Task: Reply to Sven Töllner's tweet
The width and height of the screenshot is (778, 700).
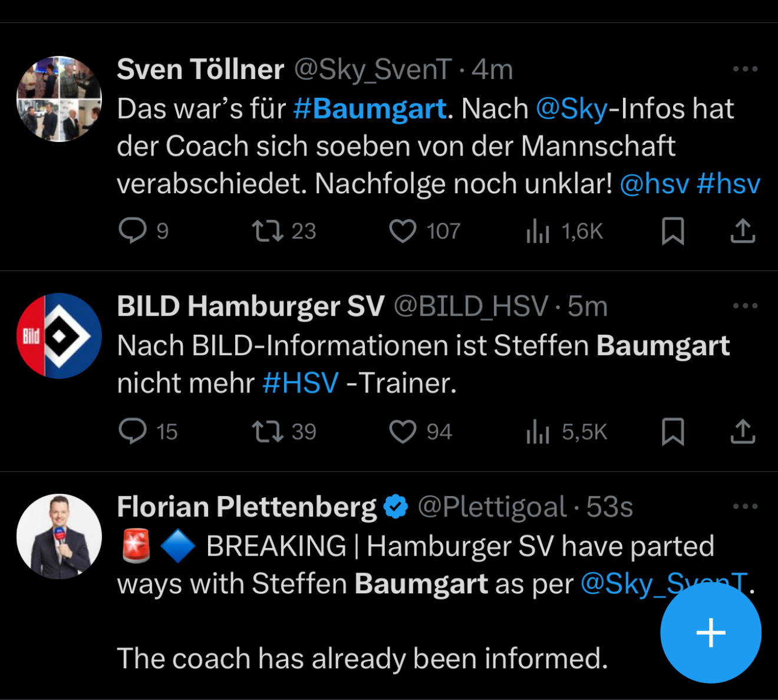Action: pyautogui.click(x=133, y=230)
